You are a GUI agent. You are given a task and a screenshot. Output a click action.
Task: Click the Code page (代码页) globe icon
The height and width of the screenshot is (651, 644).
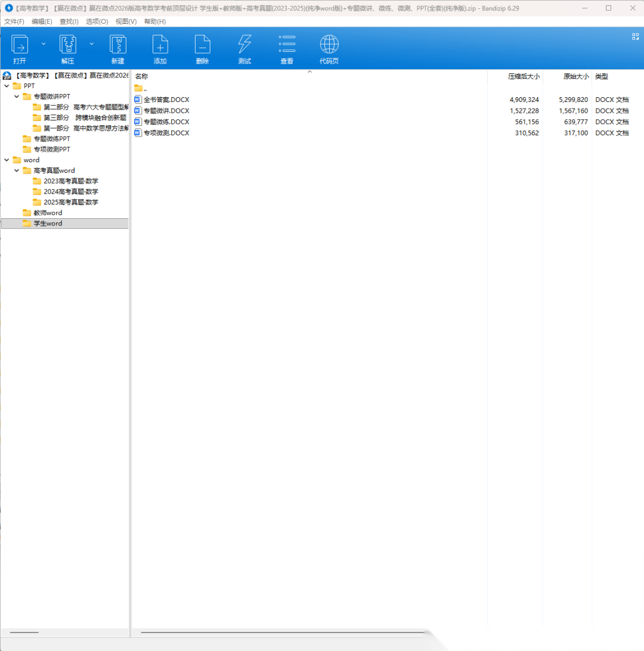[x=329, y=45]
